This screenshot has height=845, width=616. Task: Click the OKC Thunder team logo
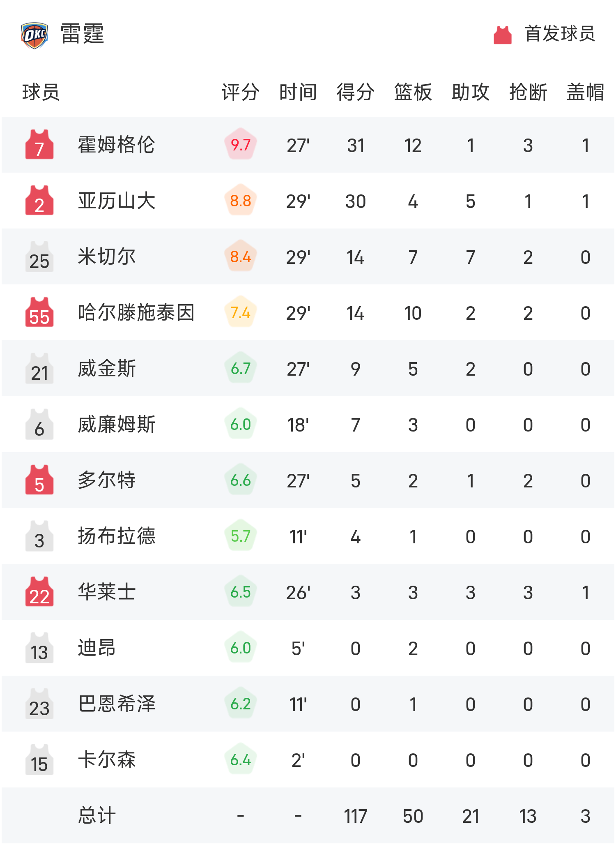coord(34,35)
